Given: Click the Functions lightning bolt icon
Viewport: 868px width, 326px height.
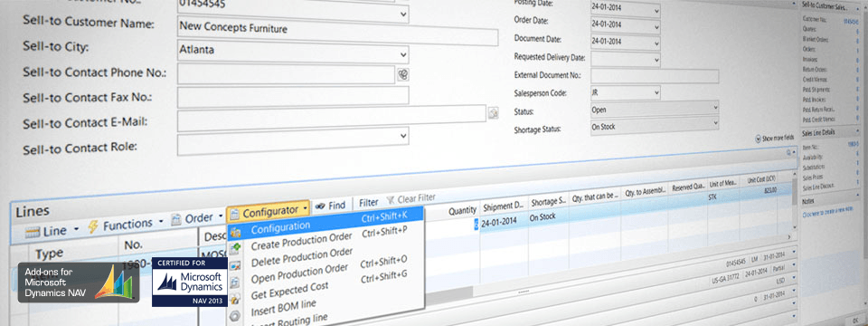Looking at the screenshot, I should pos(92,226).
